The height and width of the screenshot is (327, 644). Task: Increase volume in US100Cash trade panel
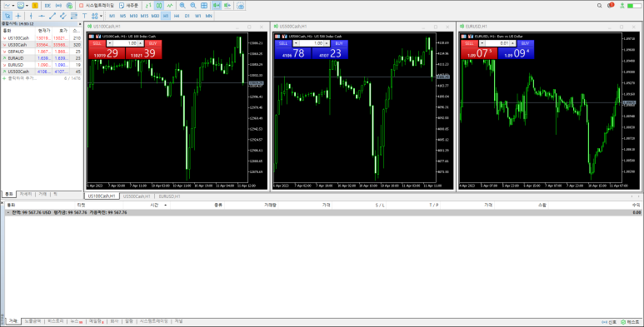[141, 43]
